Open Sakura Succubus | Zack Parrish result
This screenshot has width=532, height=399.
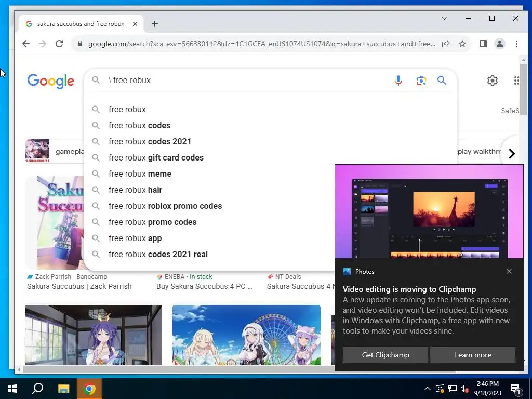pos(79,286)
